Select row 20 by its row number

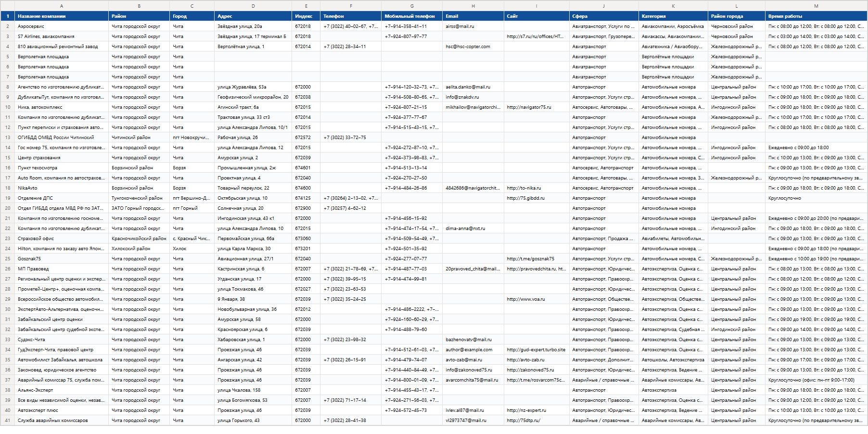pyautogui.click(x=7, y=208)
